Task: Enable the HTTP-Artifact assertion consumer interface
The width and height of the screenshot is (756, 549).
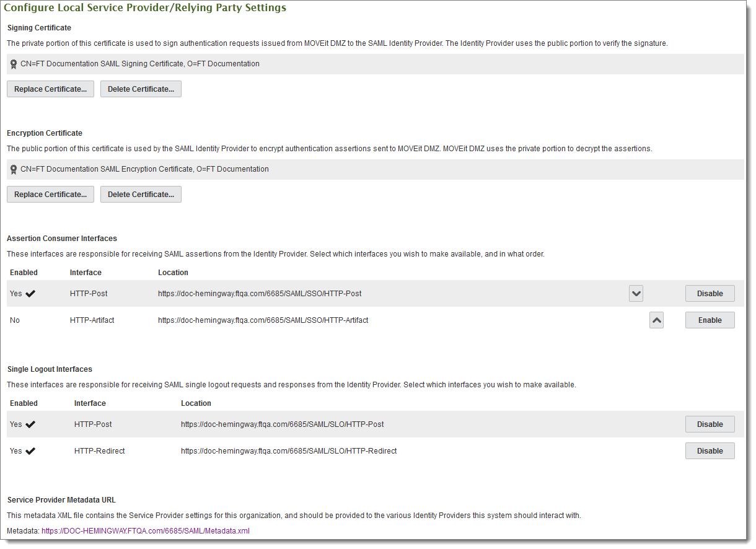Action: tap(710, 320)
